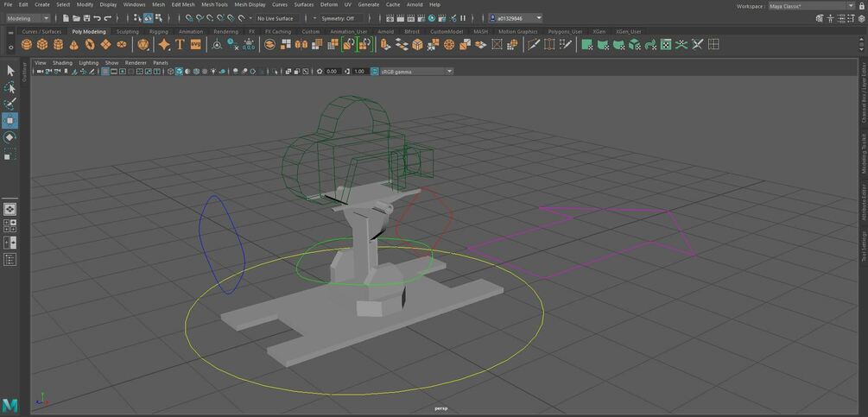Viewport: 868px width, 417px height.
Task: Click the viewport gamma value field 1.00
Action: coord(359,72)
